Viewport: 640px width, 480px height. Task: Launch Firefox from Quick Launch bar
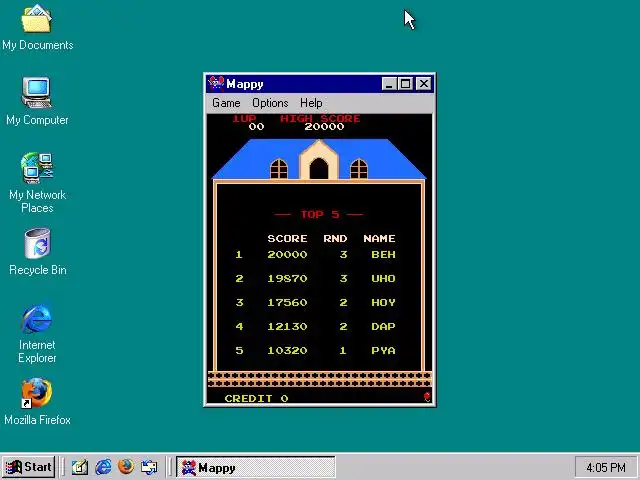coord(126,467)
